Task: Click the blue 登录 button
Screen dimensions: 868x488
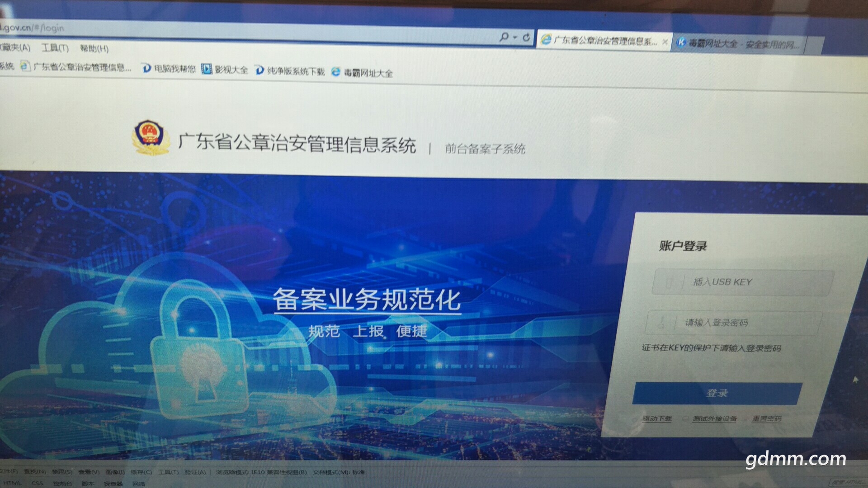Action: click(x=717, y=394)
